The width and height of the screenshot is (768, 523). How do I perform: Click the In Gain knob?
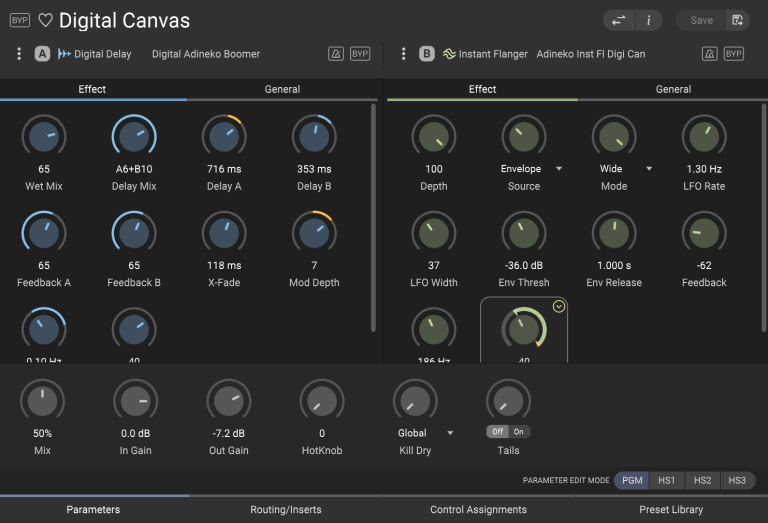[136, 401]
